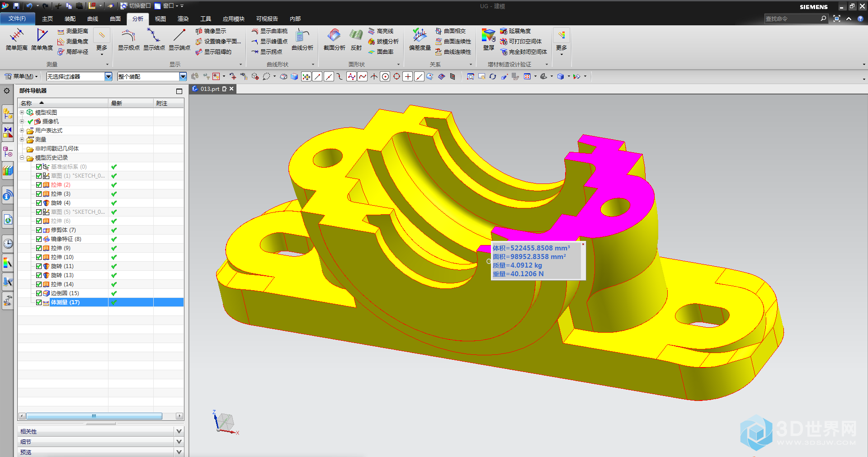Viewport: 868px width, 457px height.
Task: Click 曲面连续性 button
Action: click(x=453, y=42)
